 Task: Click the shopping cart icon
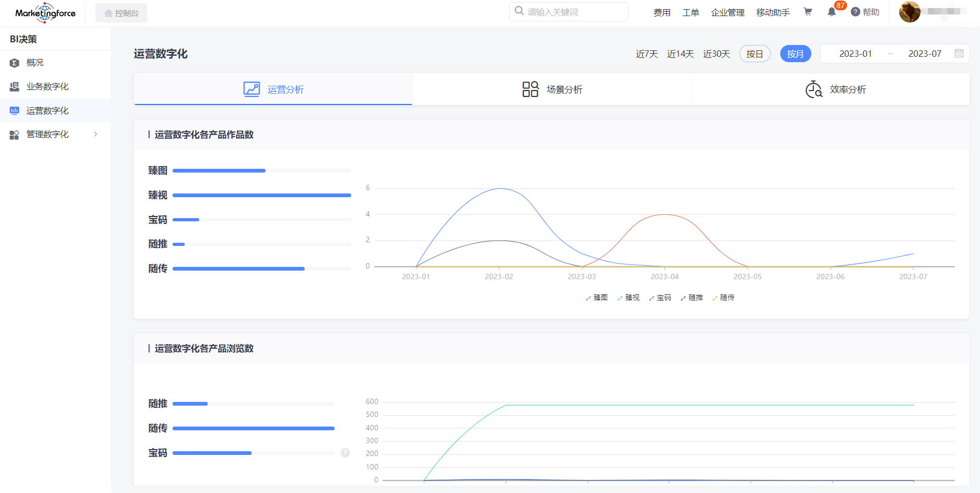pyautogui.click(x=808, y=12)
